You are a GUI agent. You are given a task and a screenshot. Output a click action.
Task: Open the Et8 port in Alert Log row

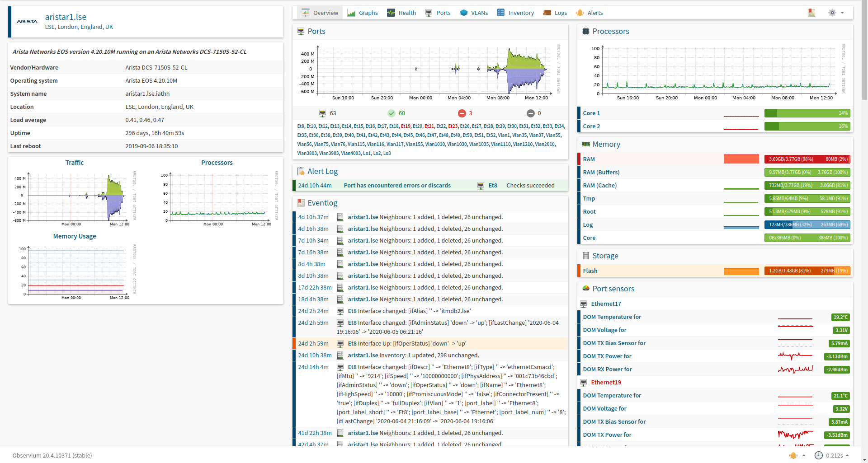493,185
